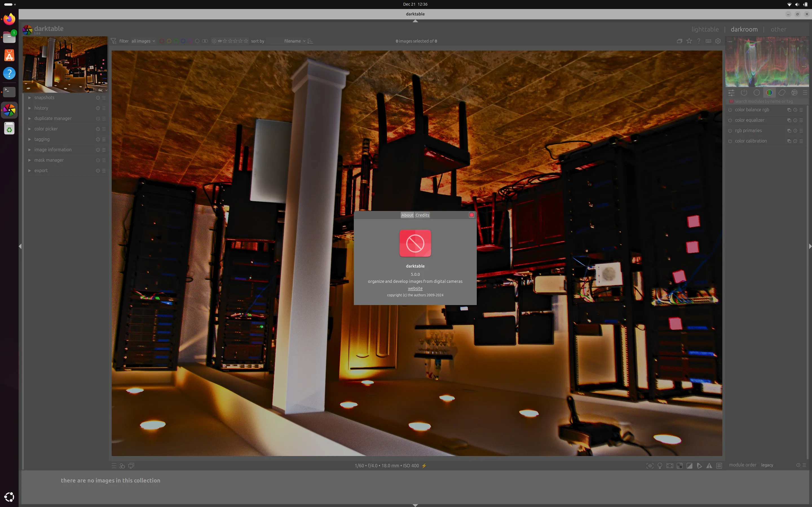The height and width of the screenshot is (507, 812).
Task: Click the focus peaking icon
Action: [x=650, y=465]
